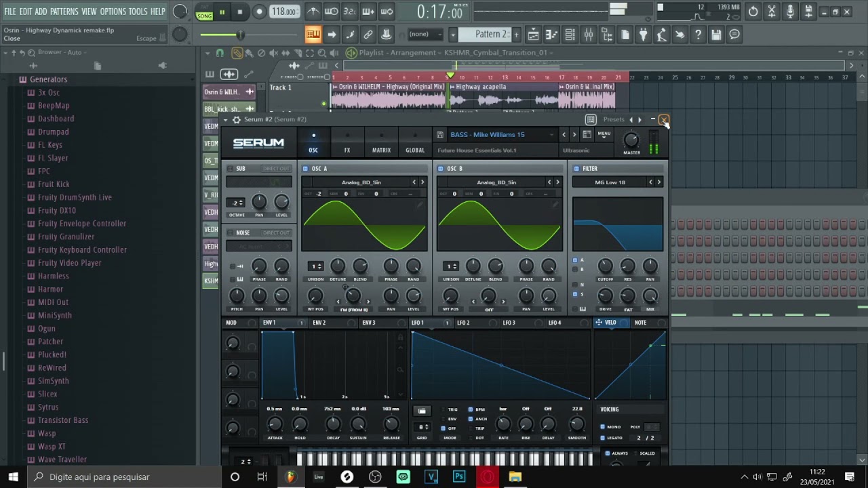Image resolution: width=868 pixels, height=488 pixels.
Task: Stop playback with the stop button
Action: pos(239,12)
